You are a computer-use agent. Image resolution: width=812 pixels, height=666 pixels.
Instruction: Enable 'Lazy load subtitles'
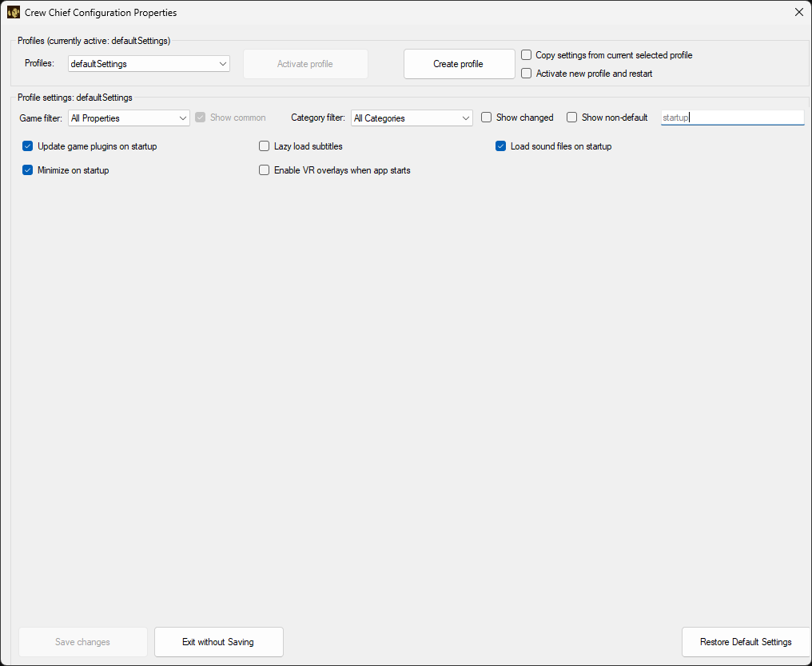264,146
